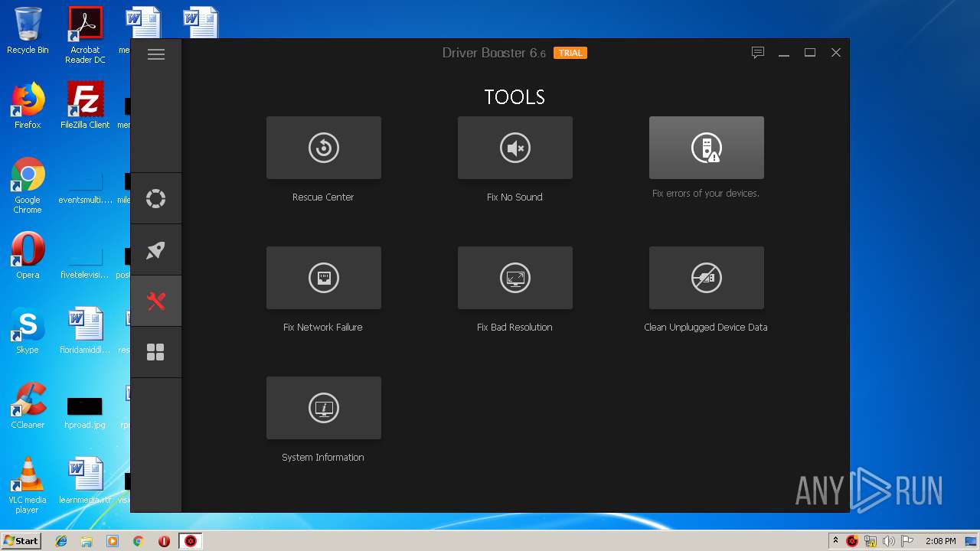This screenshot has height=551, width=980.
Task: Open the Action Center flag in tray
Action: click(906, 541)
